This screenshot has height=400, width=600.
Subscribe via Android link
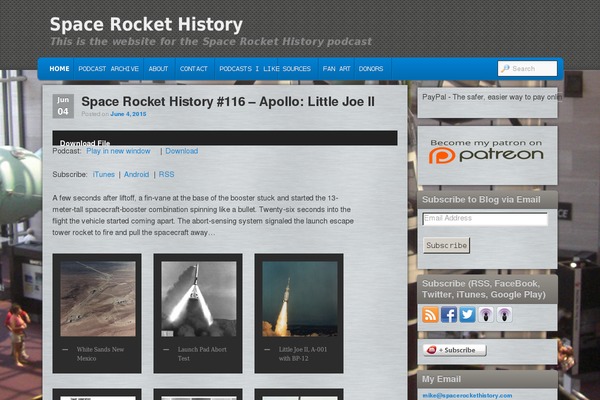(136, 175)
